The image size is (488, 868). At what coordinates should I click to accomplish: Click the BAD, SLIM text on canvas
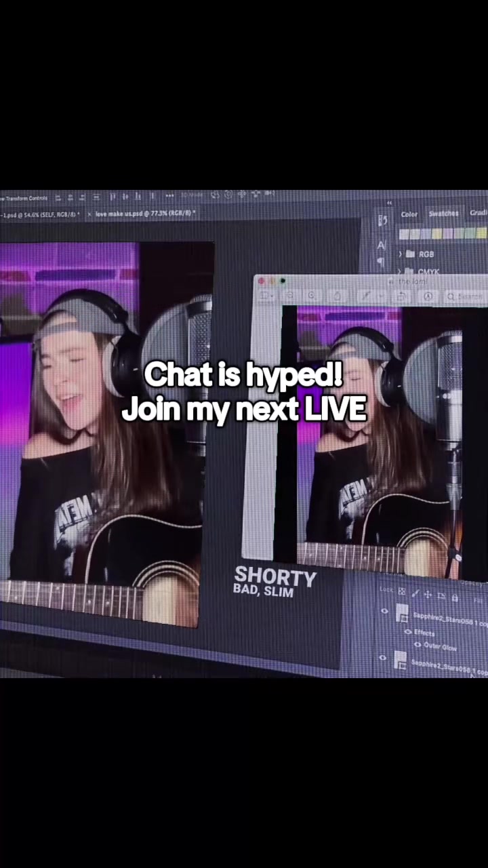(264, 591)
